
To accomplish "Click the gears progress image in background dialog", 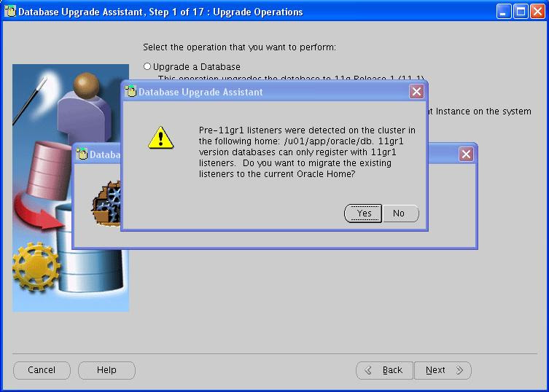I will [106, 203].
